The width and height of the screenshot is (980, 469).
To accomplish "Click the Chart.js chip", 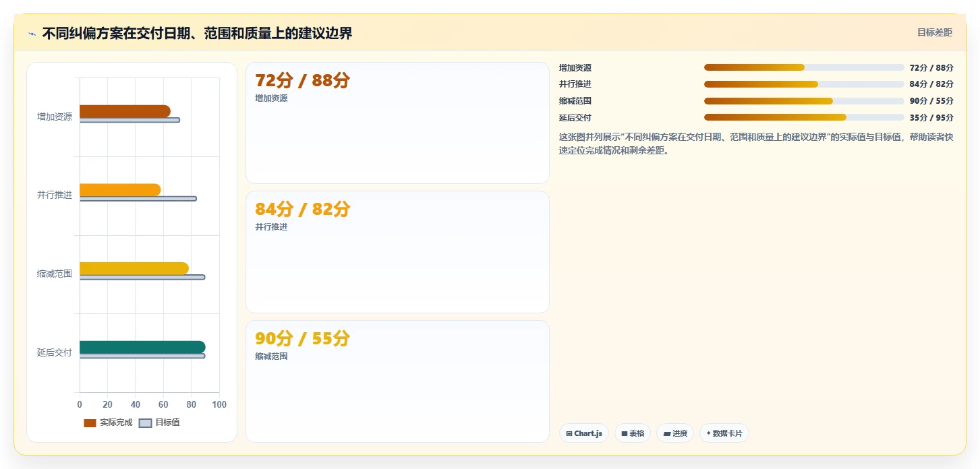I will [x=584, y=433].
